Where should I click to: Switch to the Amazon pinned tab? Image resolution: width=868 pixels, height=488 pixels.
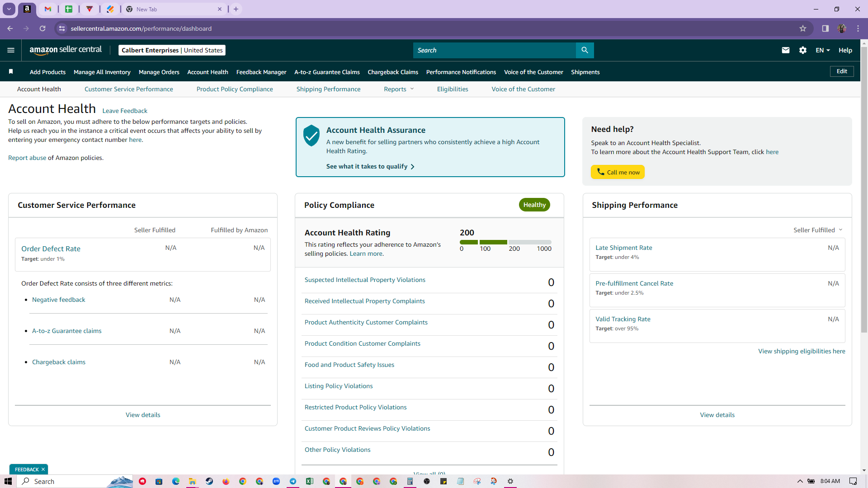pos(27,9)
